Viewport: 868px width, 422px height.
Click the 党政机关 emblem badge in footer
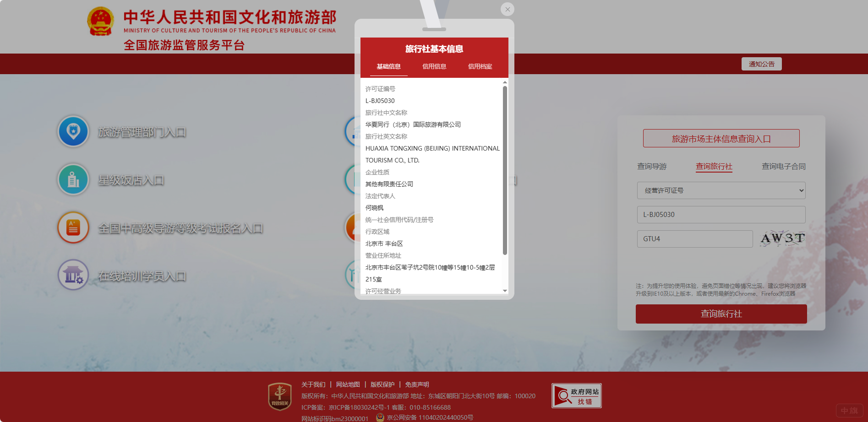[x=279, y=395]
